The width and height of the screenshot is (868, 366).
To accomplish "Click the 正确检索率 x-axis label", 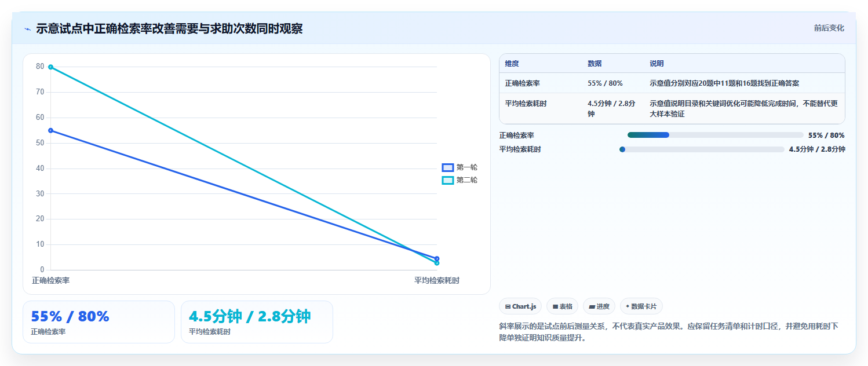I will tap(50, 280).
